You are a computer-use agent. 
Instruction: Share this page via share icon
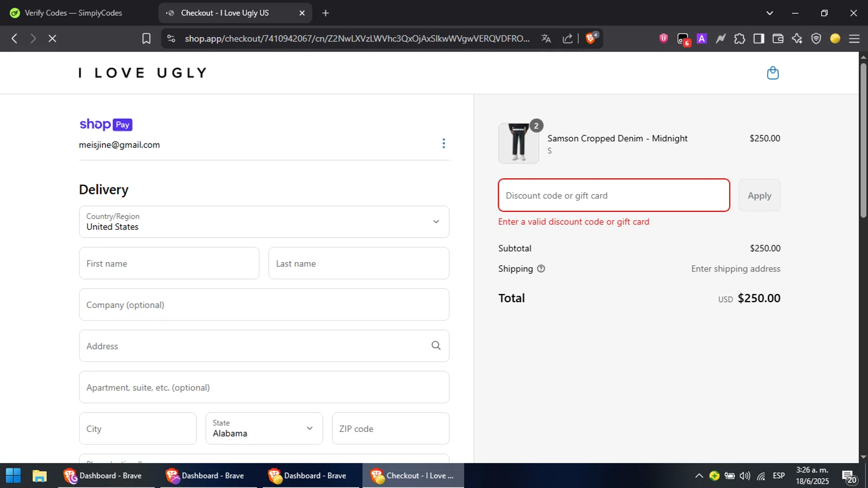coord(568,38)
